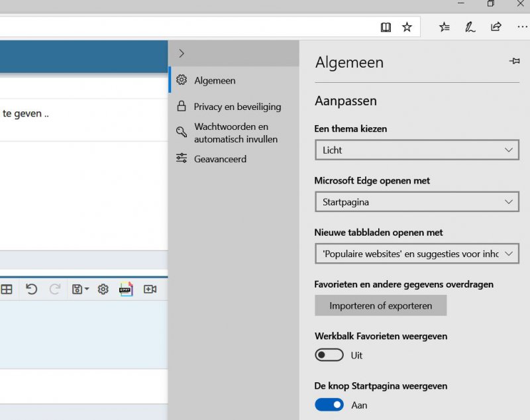The width and height of the screenshot is (530, 420).
Task: Click the key icon beside Wachtwoorden
Action: tap(182, 132)
